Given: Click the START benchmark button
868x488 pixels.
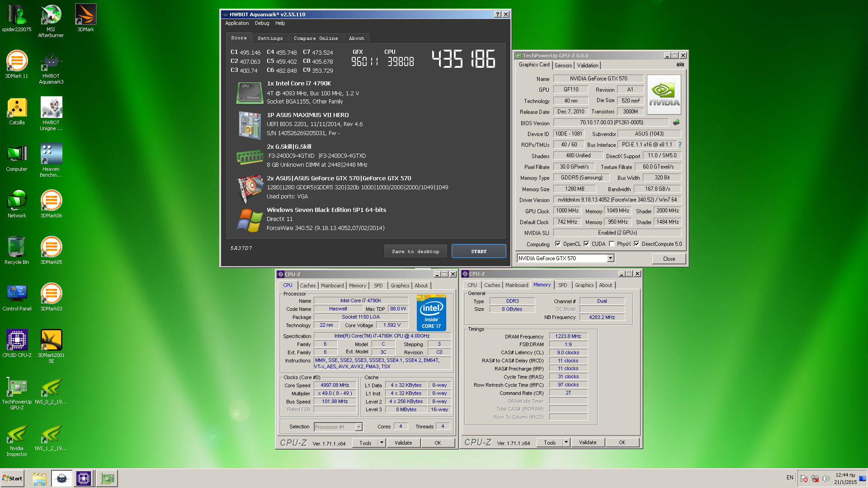Looking at the screenshot, I should pos(479,251).
